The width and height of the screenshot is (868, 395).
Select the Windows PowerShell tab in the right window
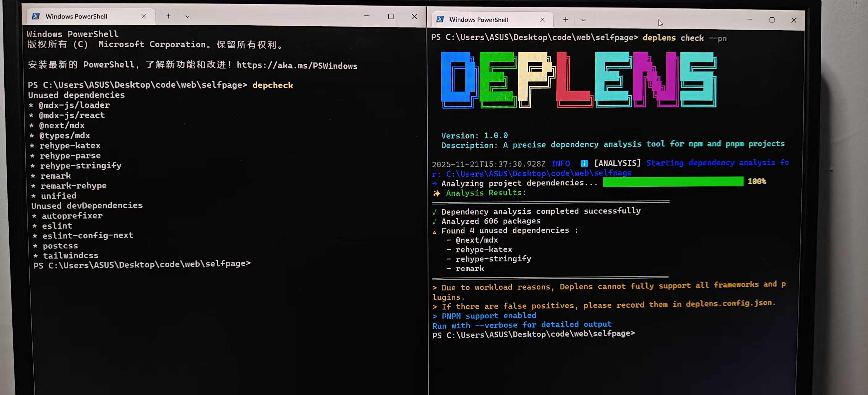click(478, 19)
